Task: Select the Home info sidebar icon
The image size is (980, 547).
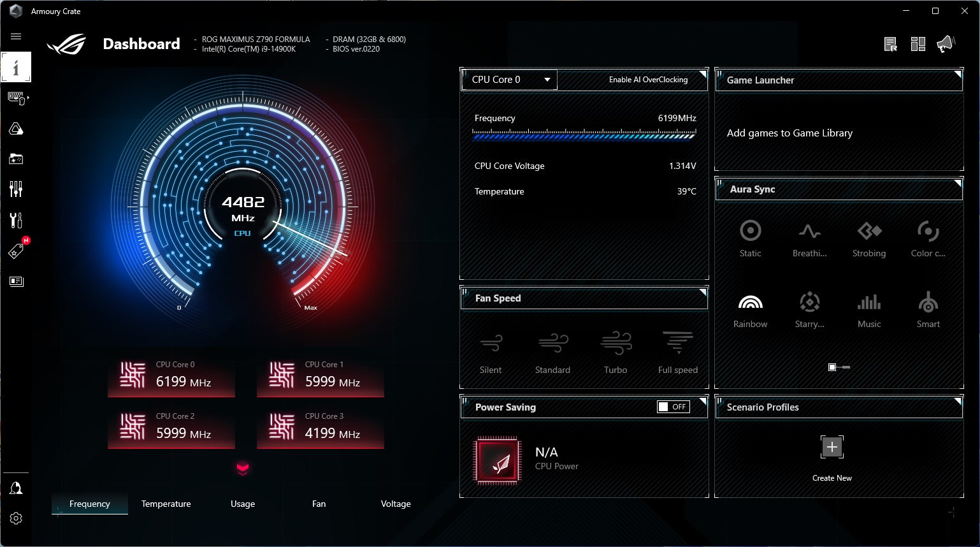Action: [16, 67]
